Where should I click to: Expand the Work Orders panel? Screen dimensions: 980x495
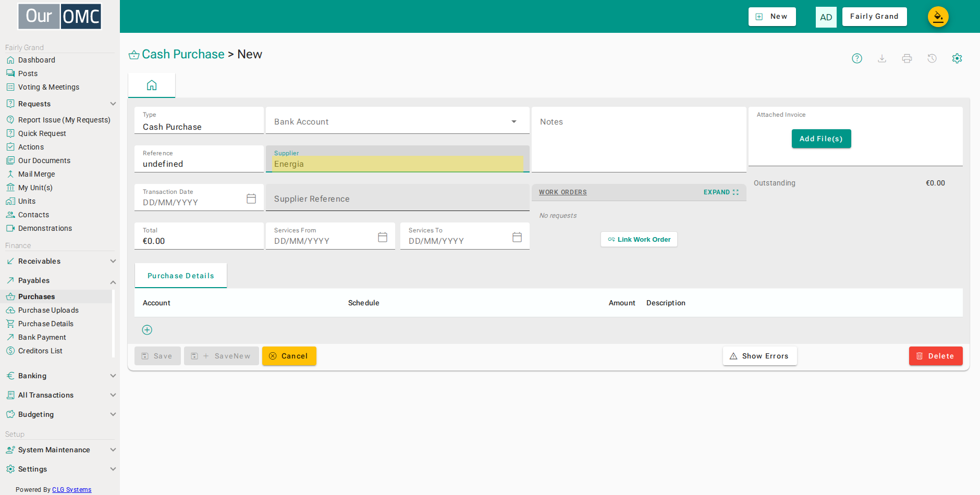[721, 192]
